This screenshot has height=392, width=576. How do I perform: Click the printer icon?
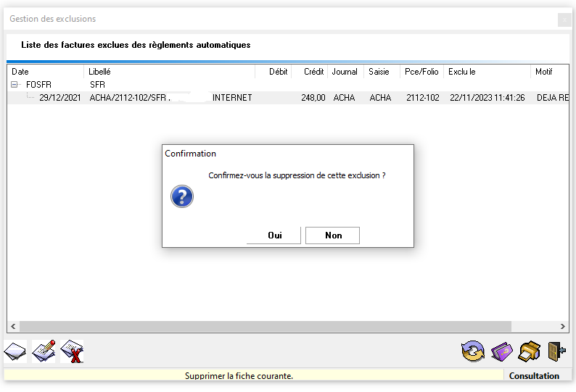530,352
